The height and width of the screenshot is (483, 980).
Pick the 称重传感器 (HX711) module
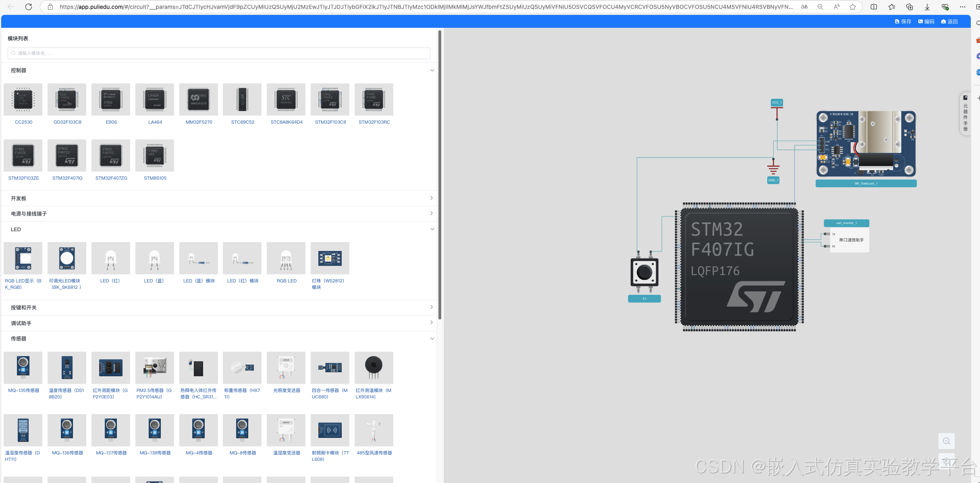click(x=242, y=368)
